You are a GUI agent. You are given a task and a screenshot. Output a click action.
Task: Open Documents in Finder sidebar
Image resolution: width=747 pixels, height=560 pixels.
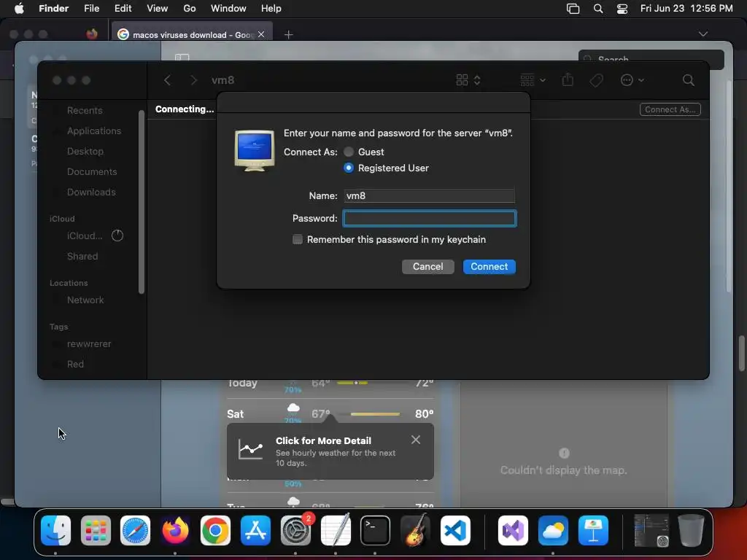pos(92,172)
